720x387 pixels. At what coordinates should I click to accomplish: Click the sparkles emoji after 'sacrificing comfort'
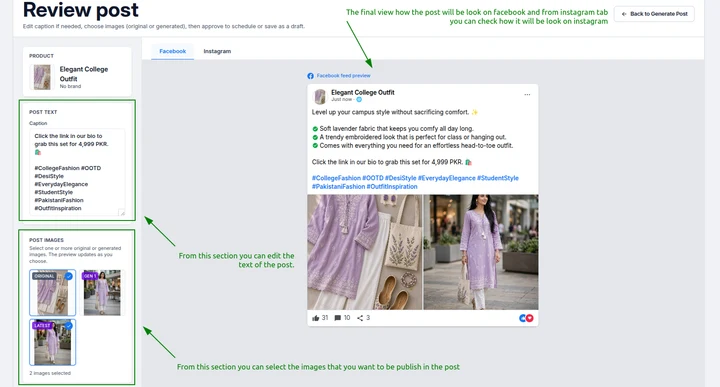(474, 112)
